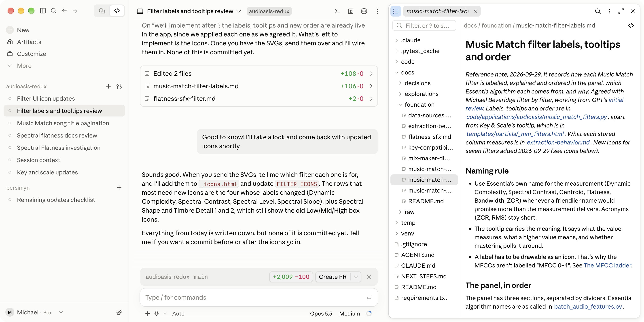The width and height of the screenshot is (644, 322).
Task: Open the conversation title dropdown chevron
Action: (239, 11)
